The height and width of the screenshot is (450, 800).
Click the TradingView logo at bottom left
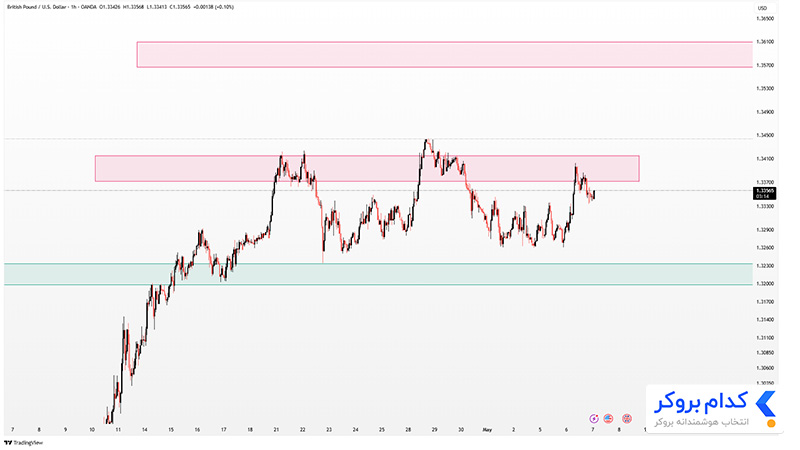click(23, 443)
